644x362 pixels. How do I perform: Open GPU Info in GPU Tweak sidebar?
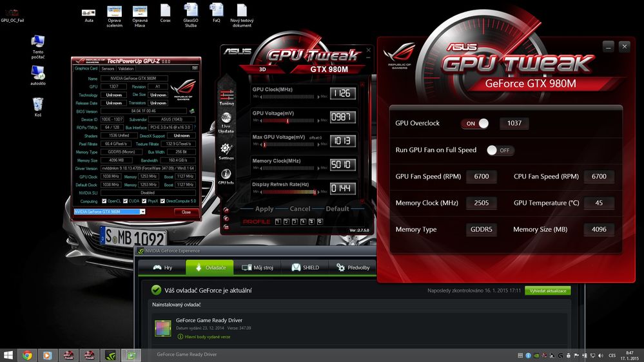(226, 176)
